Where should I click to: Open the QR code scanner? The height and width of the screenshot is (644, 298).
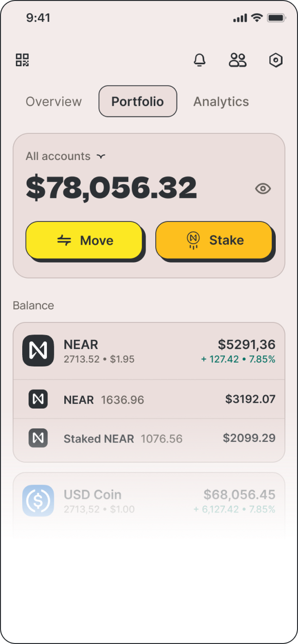click(22, 60)
